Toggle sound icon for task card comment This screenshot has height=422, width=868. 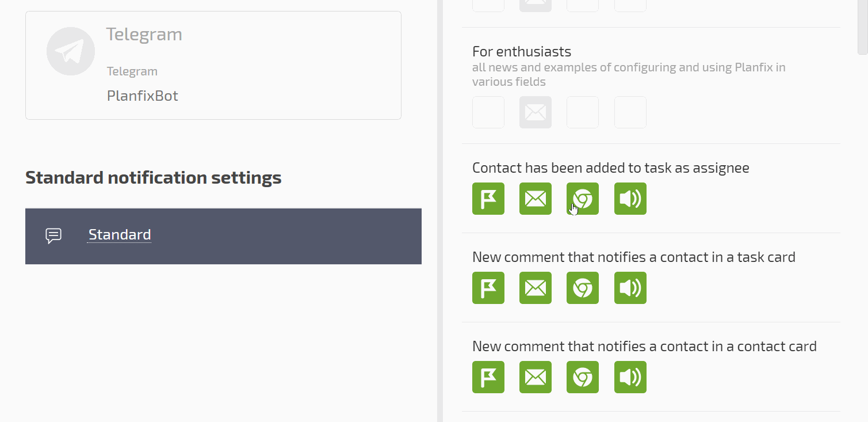[630, 288]
